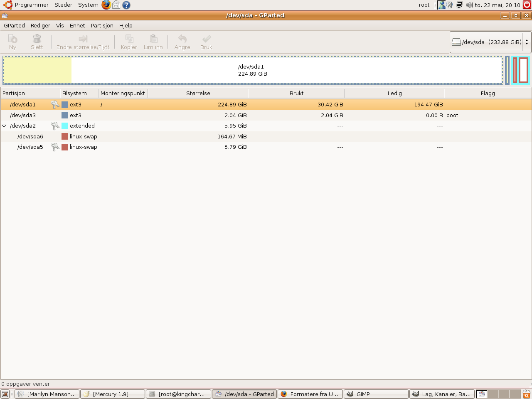Image resolution: width=532 pixels, height=399 pixels.
Task: Switch to the Lag, Kanaler, Ba... taskbar window
Action: [x=442, y=394]
